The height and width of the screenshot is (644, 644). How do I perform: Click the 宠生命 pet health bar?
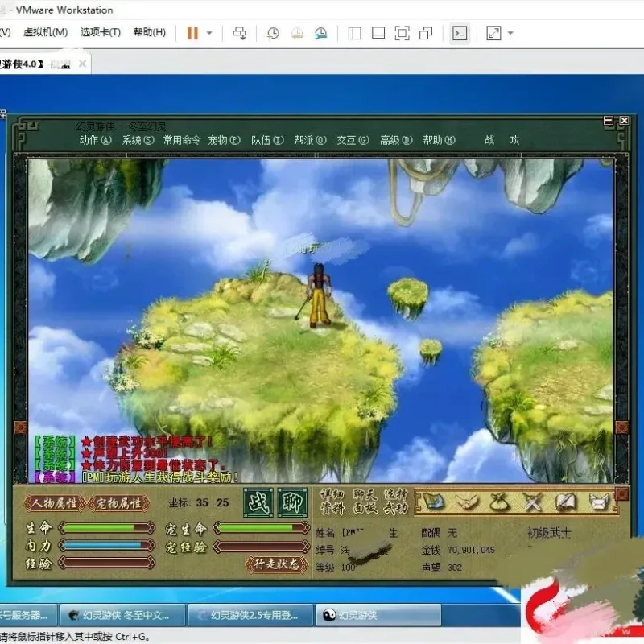262,528
